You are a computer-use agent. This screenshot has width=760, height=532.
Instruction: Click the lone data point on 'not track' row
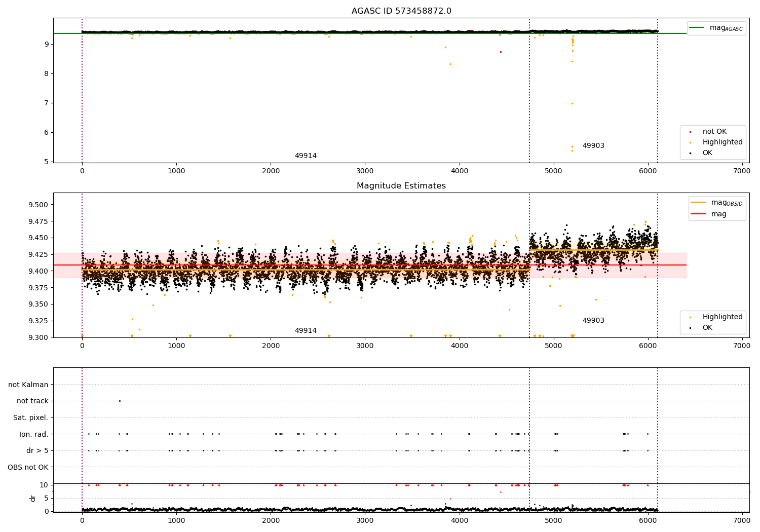tap(120, 401)
